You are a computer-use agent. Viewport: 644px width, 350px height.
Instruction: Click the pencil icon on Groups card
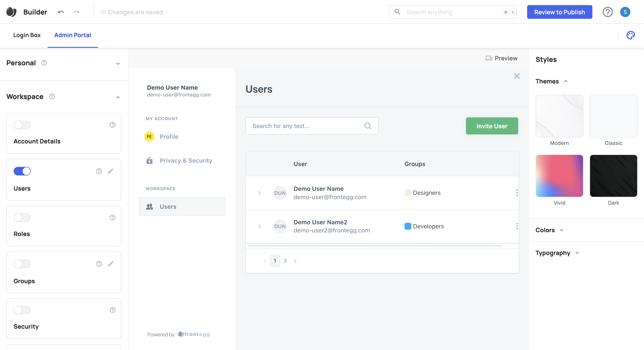pyautogui.click(x=110, y=264)
